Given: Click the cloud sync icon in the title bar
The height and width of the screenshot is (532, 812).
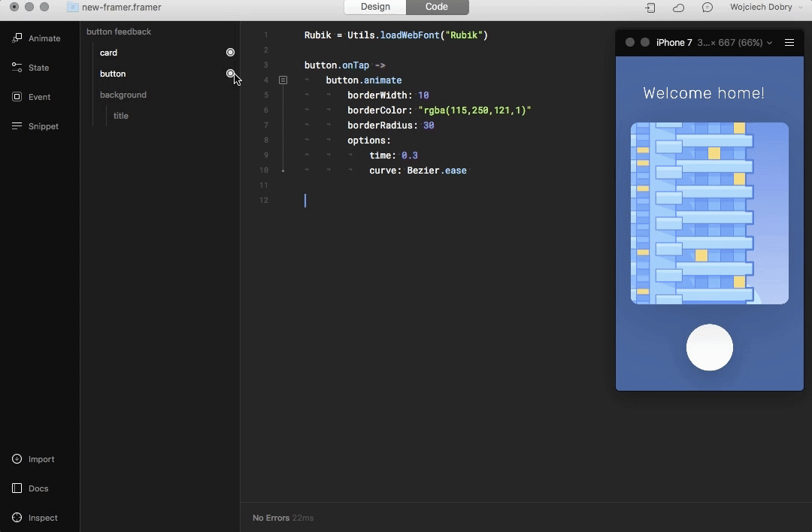Looking at the screenshot, I should pyautogui.click(x=677, y=7).
